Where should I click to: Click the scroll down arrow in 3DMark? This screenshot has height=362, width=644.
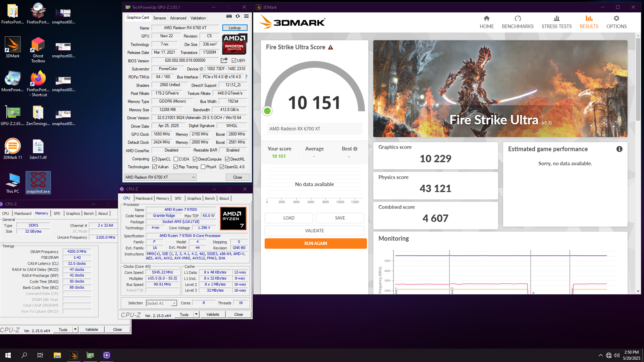click(x=638, y=292)
